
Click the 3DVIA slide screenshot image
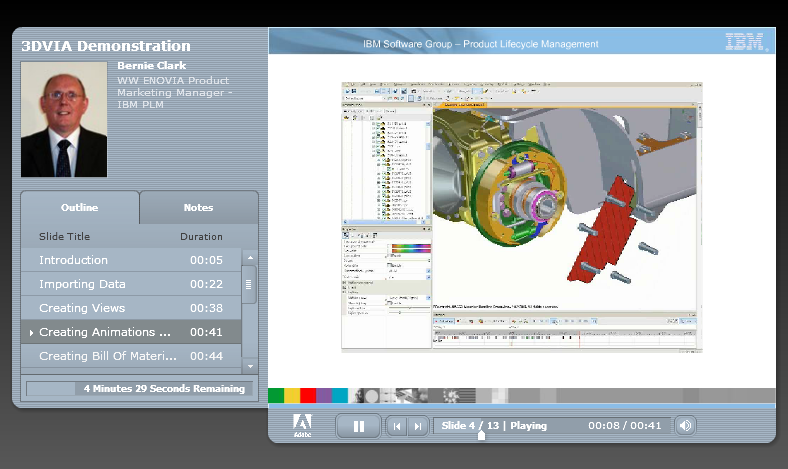tap(522, 217)
